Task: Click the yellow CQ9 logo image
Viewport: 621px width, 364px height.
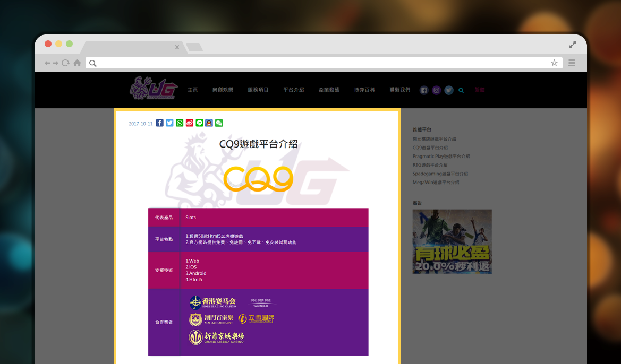Action: (x=258, y=179)
